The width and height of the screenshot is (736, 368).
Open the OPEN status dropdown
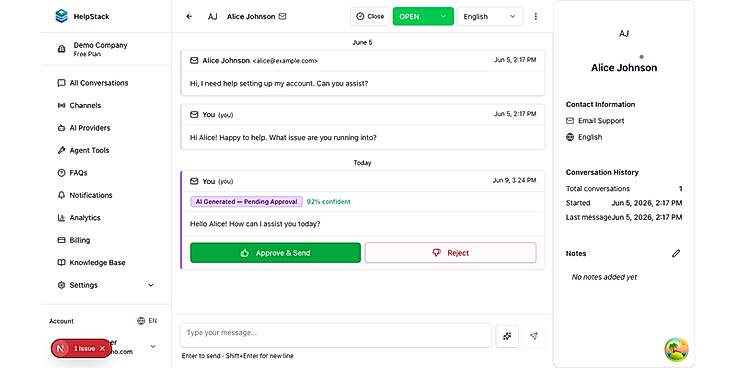coord(423,16)
